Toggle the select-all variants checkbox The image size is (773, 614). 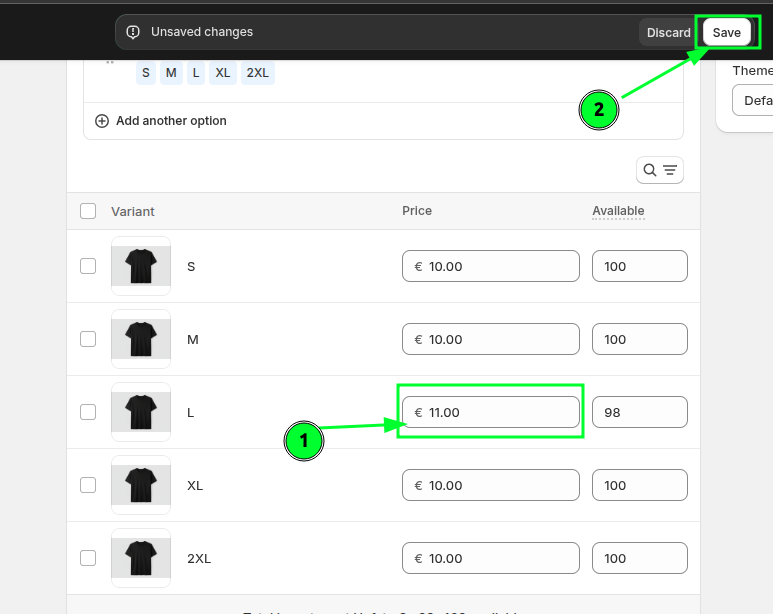[88, 211]
